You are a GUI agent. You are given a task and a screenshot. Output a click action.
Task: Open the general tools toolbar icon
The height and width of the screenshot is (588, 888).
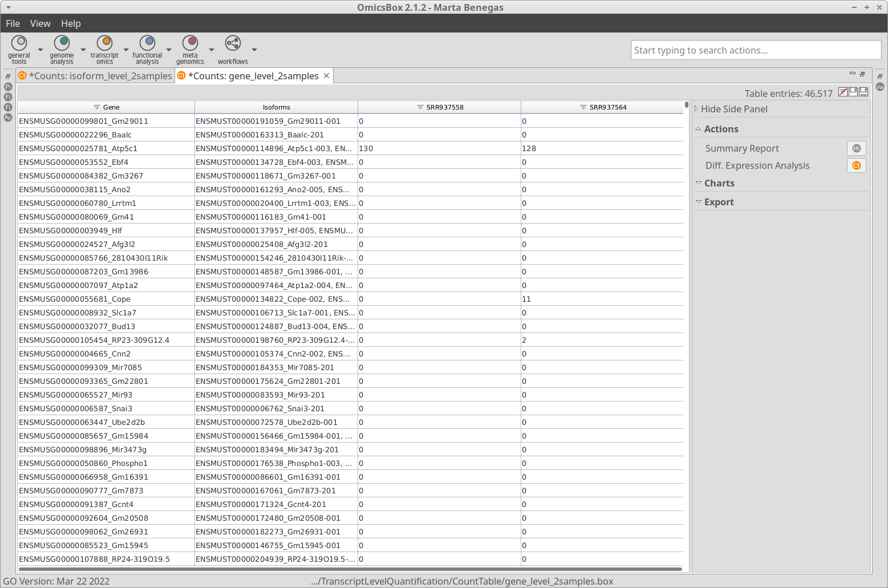point(19,44)
